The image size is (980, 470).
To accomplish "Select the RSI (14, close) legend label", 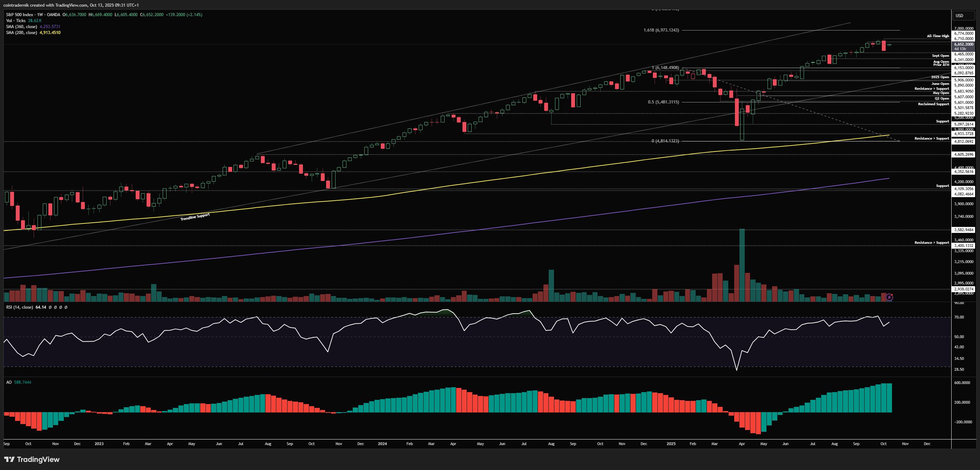I will 19,307.
